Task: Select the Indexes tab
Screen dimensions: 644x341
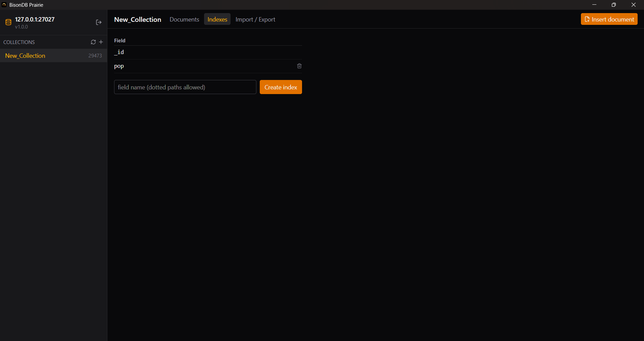Action: (217, 19)
